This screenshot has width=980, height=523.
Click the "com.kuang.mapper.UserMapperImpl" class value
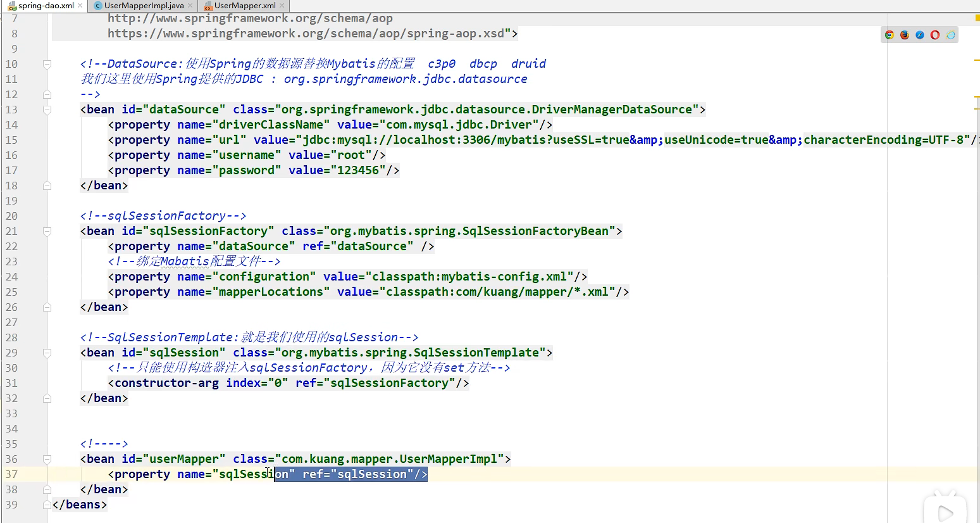pyautogui.click(x=389, y=459)
